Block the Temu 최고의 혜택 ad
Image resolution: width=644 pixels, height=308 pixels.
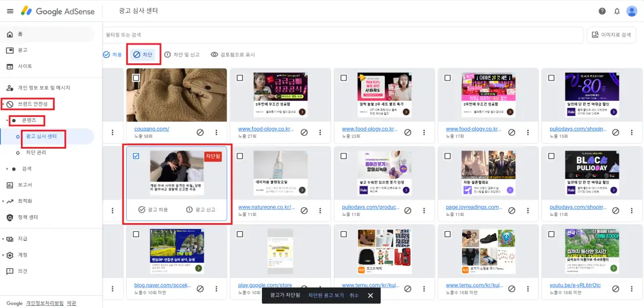click(x=407, y=289)
